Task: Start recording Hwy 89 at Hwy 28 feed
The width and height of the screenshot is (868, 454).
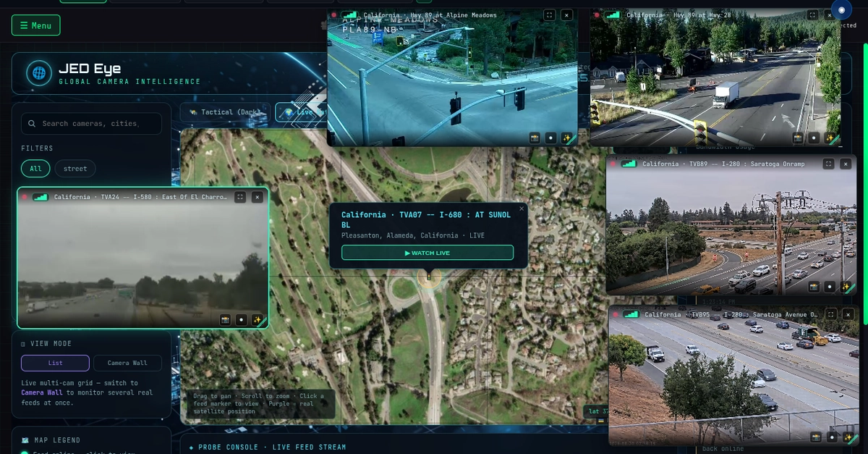Action: click(814, 138)
